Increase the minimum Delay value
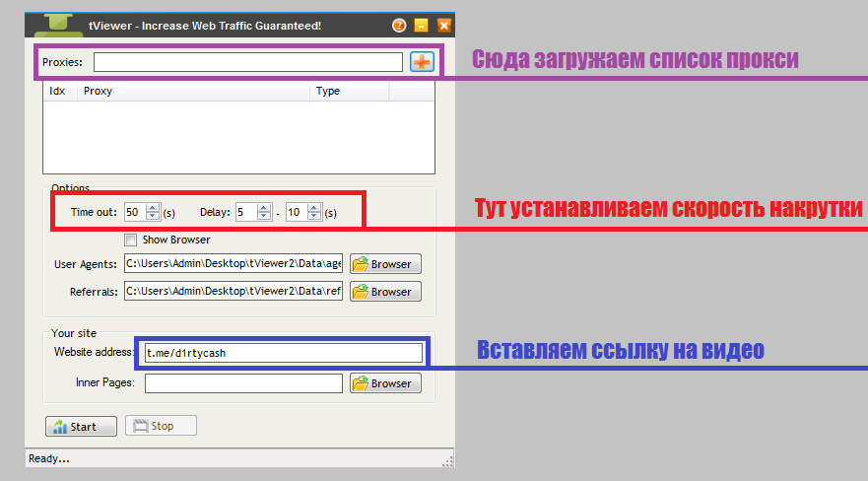This screenshot has width=868, height=481. tap(263, 207)
